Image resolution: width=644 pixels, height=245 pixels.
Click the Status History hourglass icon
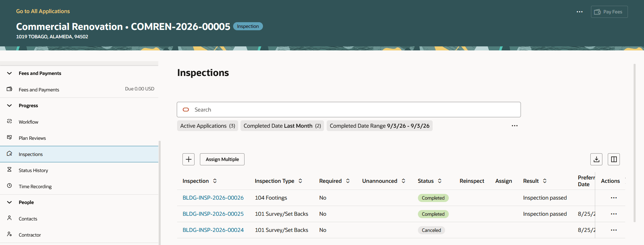point(9,170)
